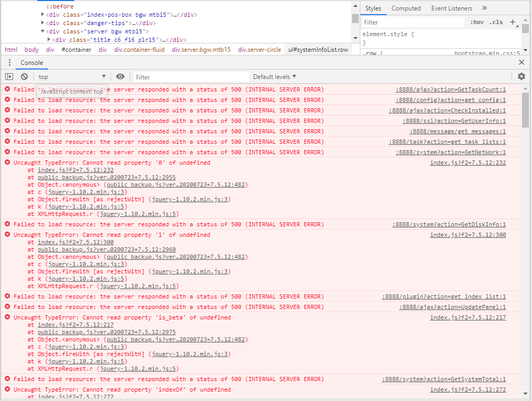Expand the danger-tips div node
Screen dimensions: 532x401
(x=43, y=22)
